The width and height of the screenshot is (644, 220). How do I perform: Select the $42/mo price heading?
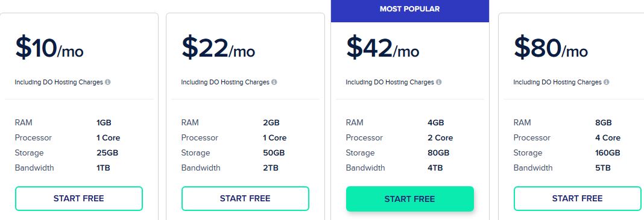tap(382, 48)
